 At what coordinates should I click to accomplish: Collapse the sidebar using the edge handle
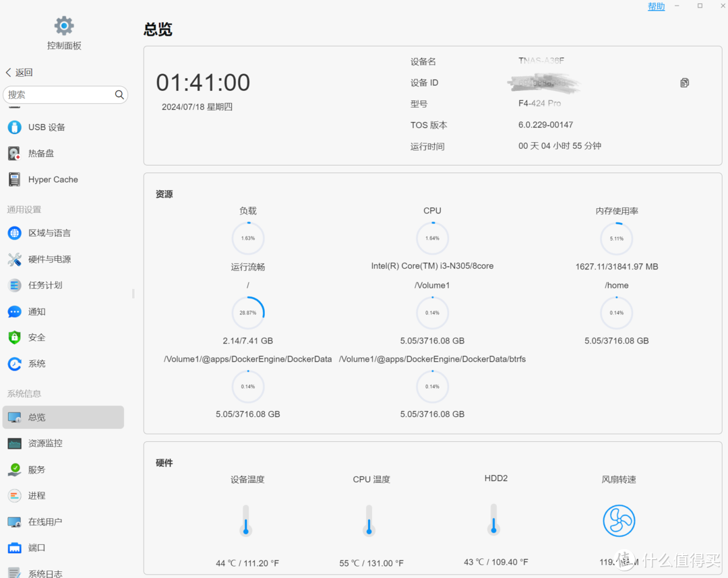pos(132,293)
